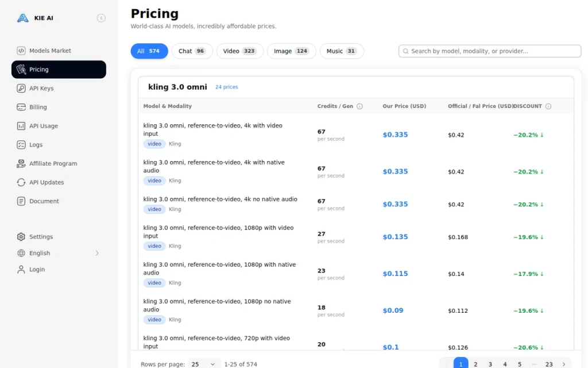Select the Music 31 filter tab
Screen dimensions: 588x368
(x=342, y=51)
